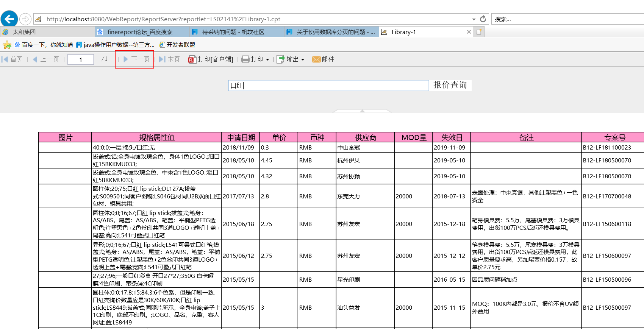Screen dimensions: 644x329
Task: Expand the 输出 dropdown arrow
Action: [303, 59]
